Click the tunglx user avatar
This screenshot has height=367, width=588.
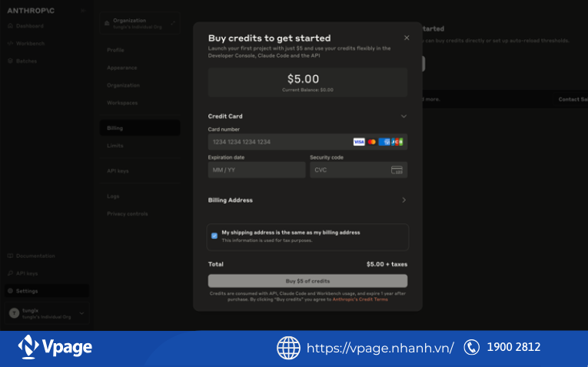click(x=15, y=313)
